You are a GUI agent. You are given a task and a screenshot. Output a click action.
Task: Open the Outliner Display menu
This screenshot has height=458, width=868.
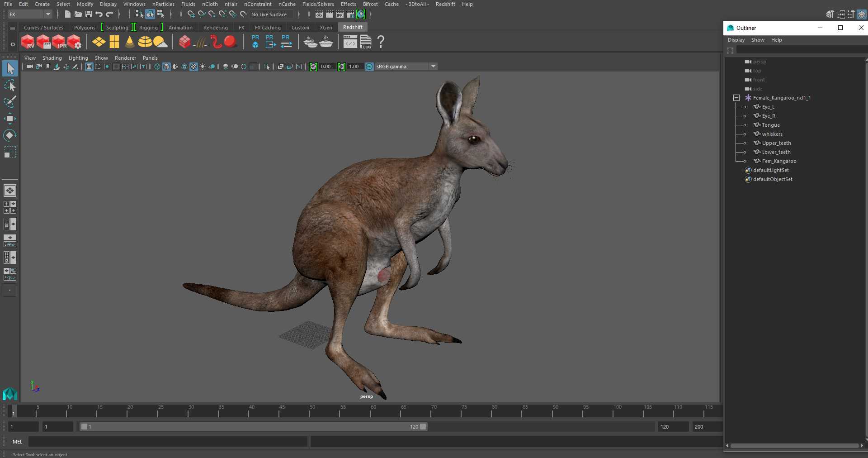tap(736, 40)
